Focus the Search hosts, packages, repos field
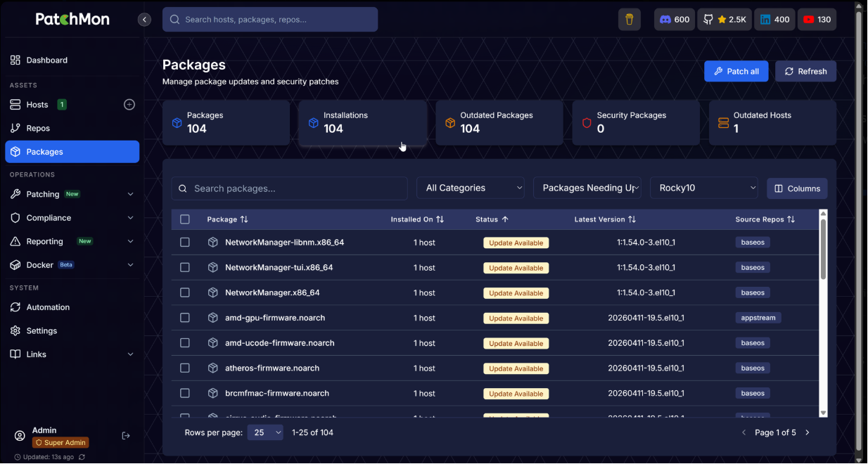 pos(270,20)
